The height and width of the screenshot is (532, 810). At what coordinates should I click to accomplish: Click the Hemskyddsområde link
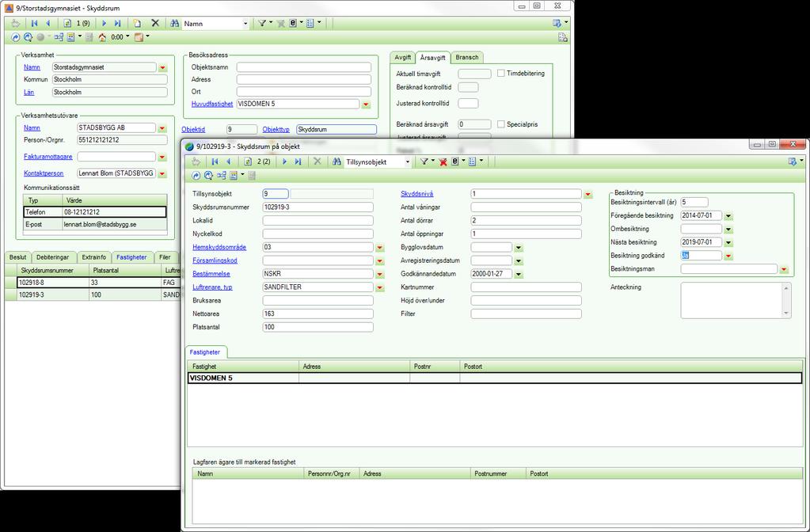219,248
